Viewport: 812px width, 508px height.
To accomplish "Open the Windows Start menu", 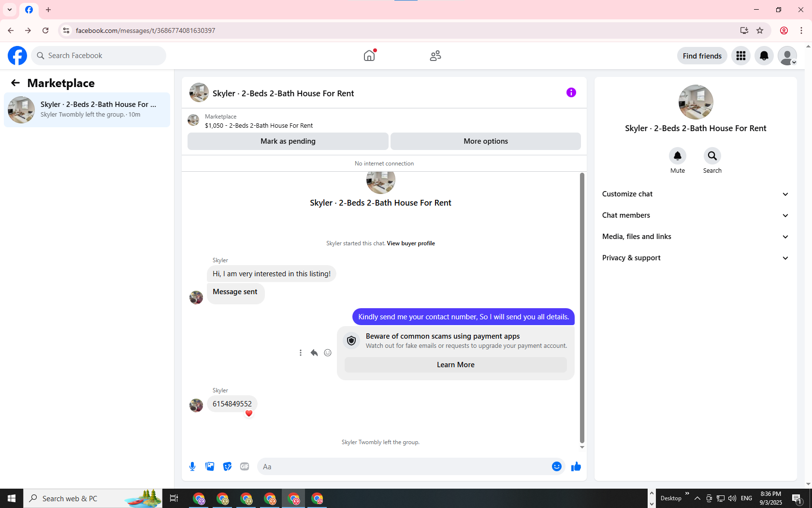I will click(x=12, y=498).
